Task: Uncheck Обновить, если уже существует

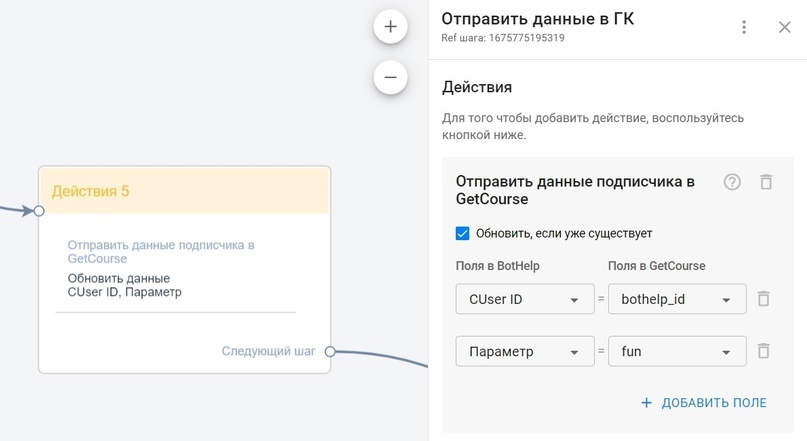Action: pyautogui.click(x=462, y=233)
